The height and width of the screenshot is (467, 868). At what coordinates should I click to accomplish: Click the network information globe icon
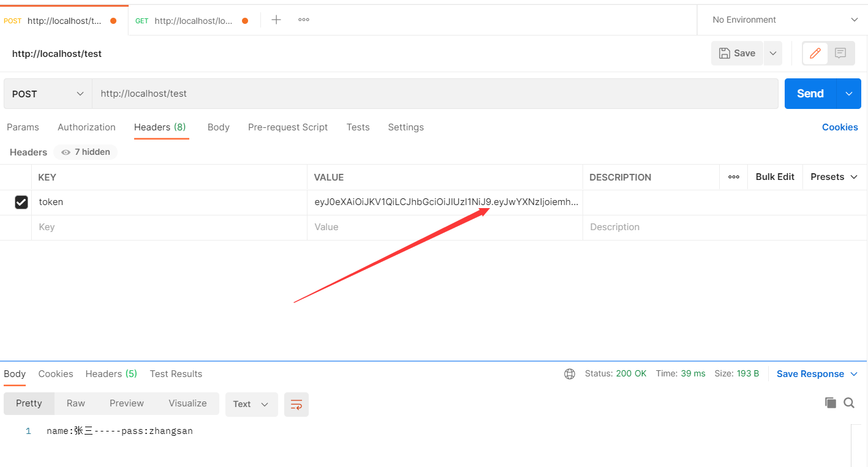tap(570, 373)
